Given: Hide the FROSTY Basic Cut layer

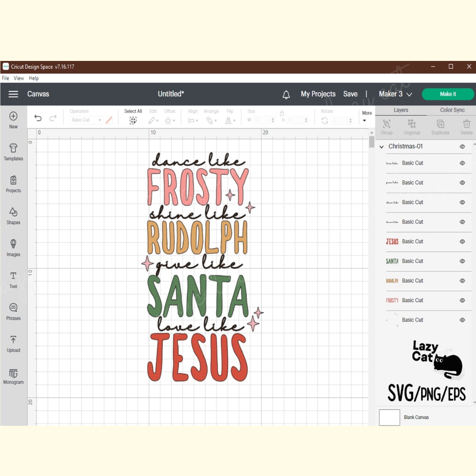Looking at the screenshot, I should (x=462, y=300).
